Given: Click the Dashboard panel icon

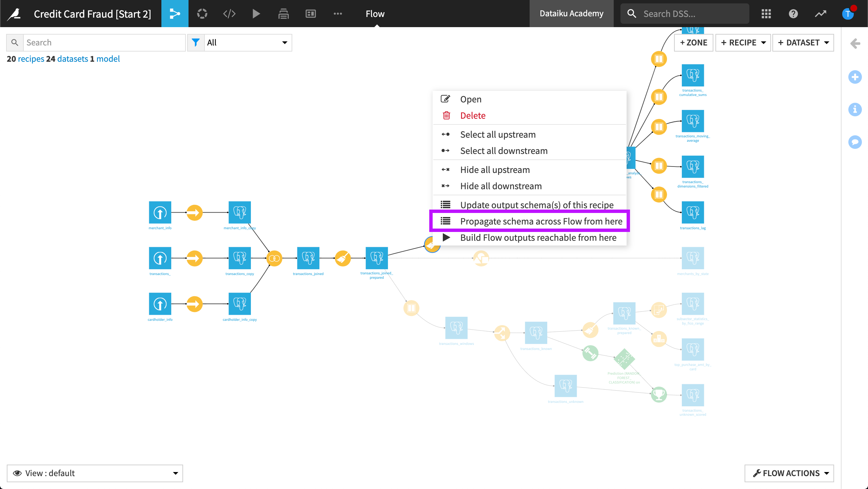Looking at the screenshot, I should 311,13.
